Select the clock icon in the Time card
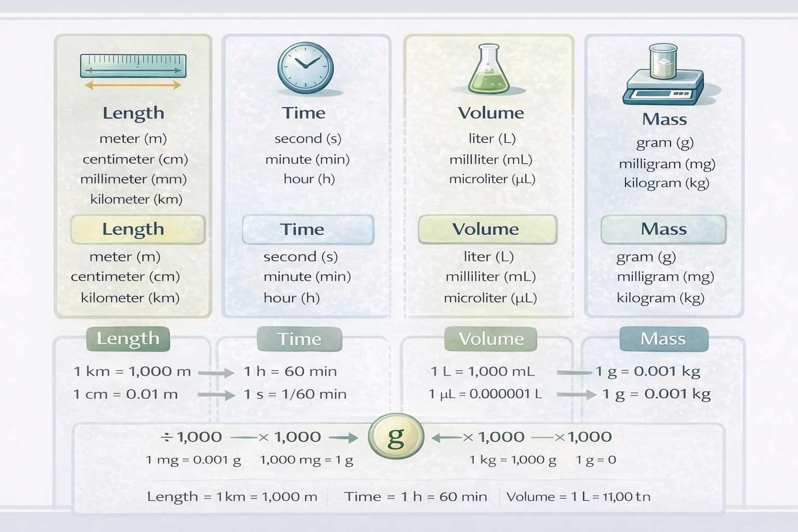This screenshot has height=532, width=798. 303,68
